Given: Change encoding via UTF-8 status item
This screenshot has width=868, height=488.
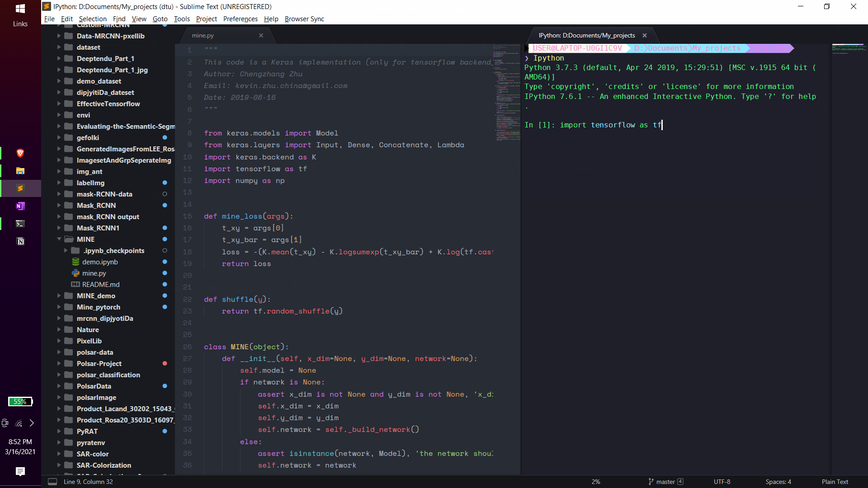Looking at the screenshot, I should pos(722,482).
